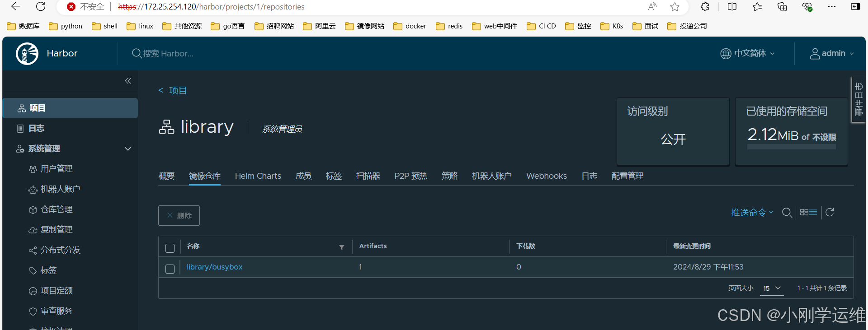Viewport: 868px width, 330px height.
Task: Toggle the select-all repositories checkbox
Action: pyautogui.click(x=170, y=248)
